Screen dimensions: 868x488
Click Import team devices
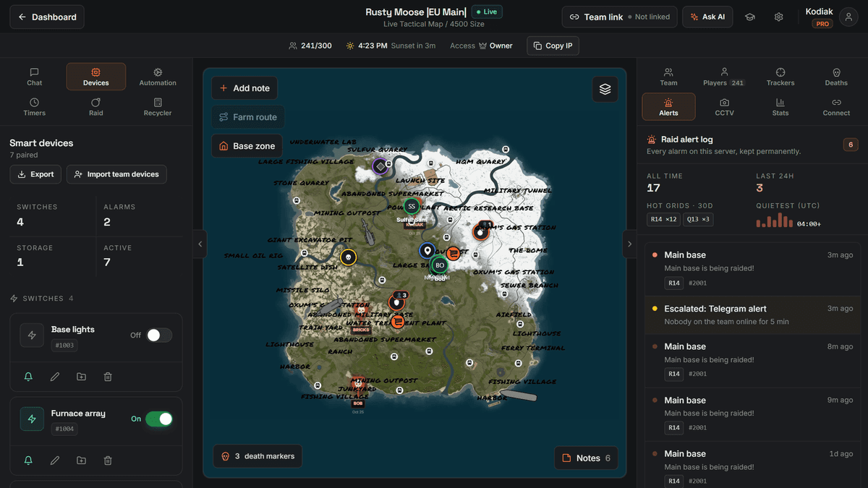pos(116,174)
